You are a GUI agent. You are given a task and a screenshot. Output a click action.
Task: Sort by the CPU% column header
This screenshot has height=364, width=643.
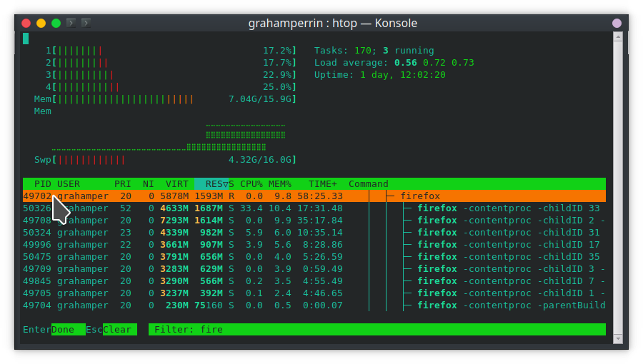251,184
